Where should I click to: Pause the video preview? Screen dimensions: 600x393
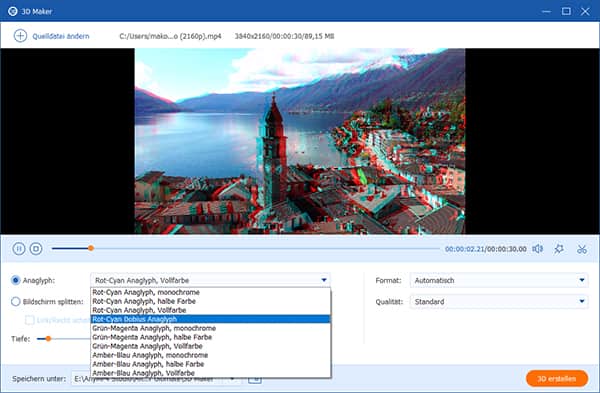pos(19,249)
